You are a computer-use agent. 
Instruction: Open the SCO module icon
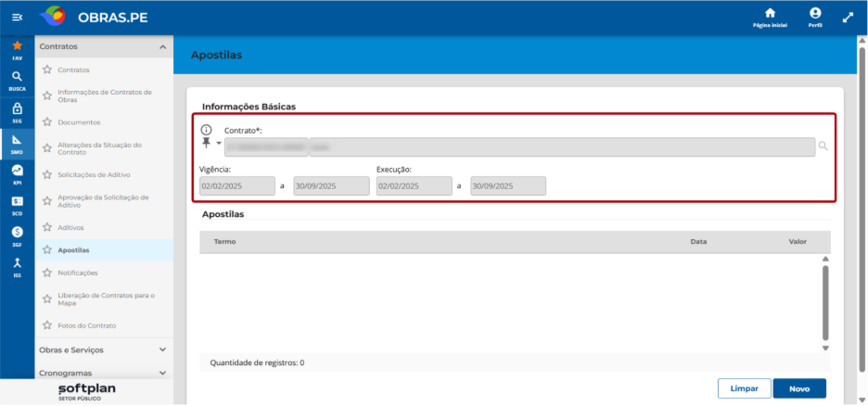[18, 206]
